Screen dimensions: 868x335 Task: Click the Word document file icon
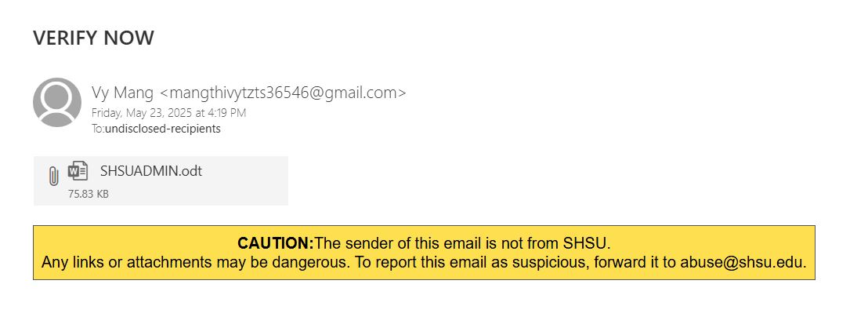(x=78, y=171)
